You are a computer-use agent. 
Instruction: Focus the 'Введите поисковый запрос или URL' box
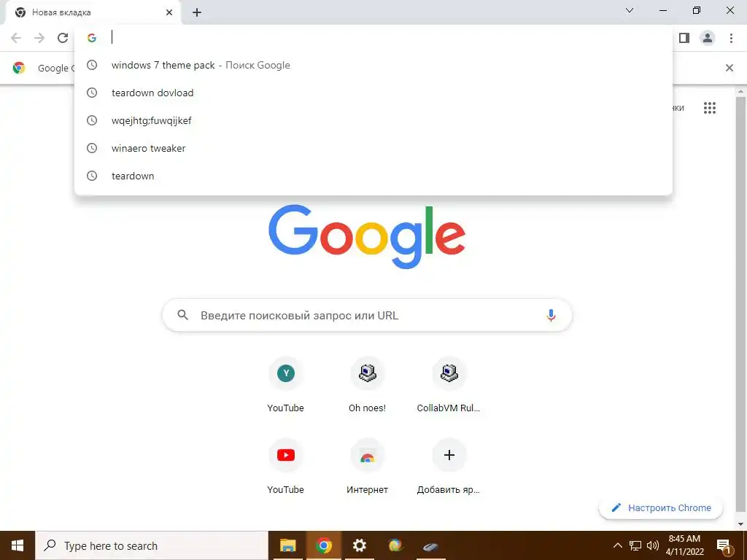click(367, 315)
